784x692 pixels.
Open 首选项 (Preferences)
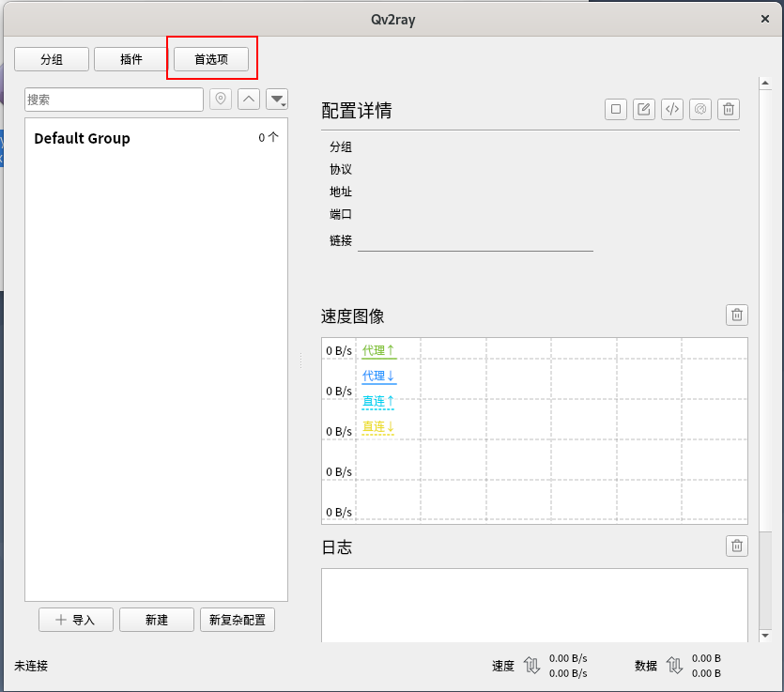(211, 59)
